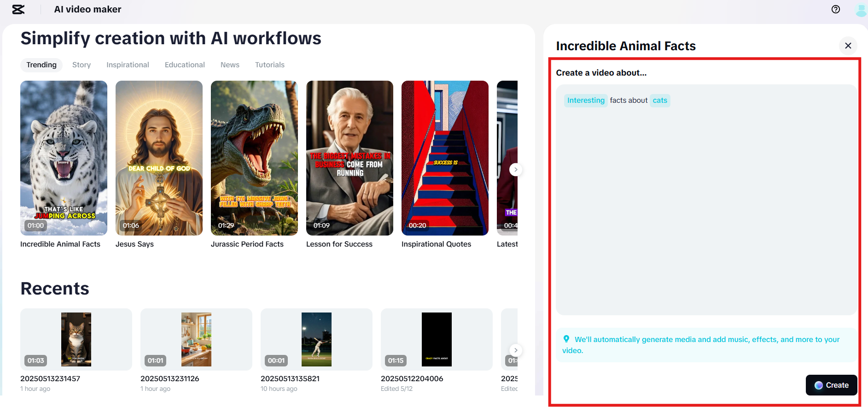
Task: Click the '10 hours ago' timestamp
Action: [x=279, y=389]
